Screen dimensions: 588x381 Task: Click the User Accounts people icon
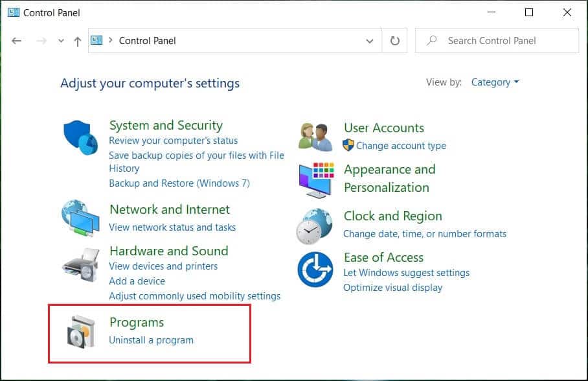[314, 135]
